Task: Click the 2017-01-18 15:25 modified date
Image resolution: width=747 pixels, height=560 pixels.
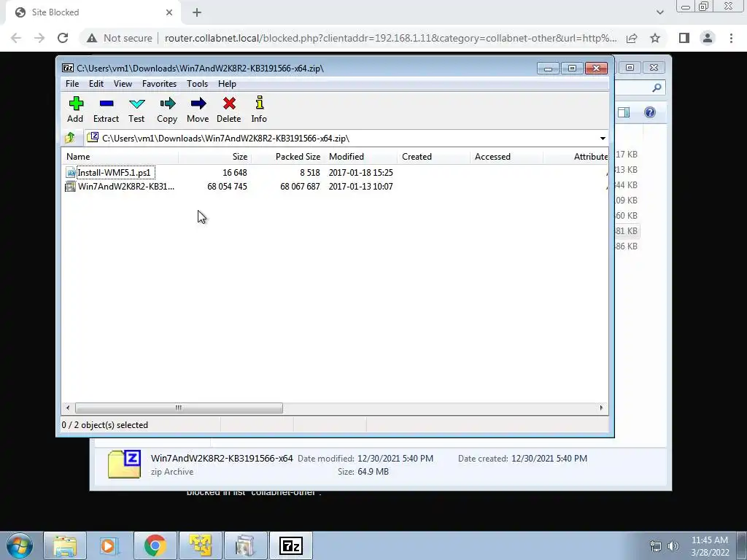Action: point(360,172)
